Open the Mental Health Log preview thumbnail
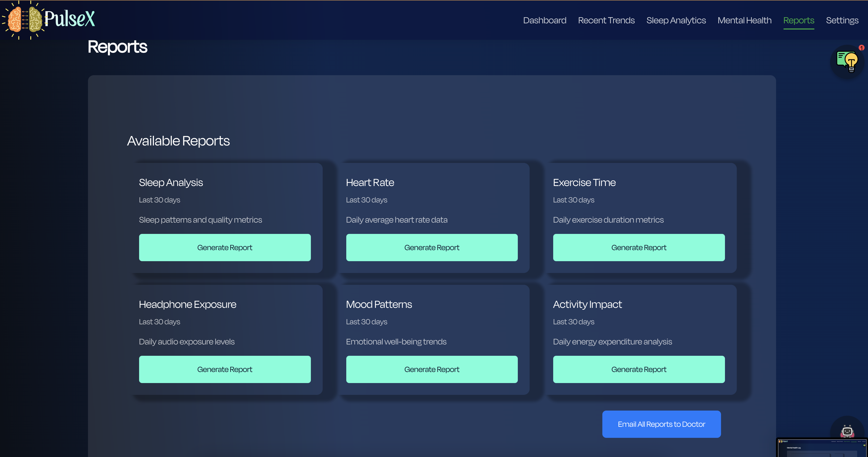 point(822,448)
